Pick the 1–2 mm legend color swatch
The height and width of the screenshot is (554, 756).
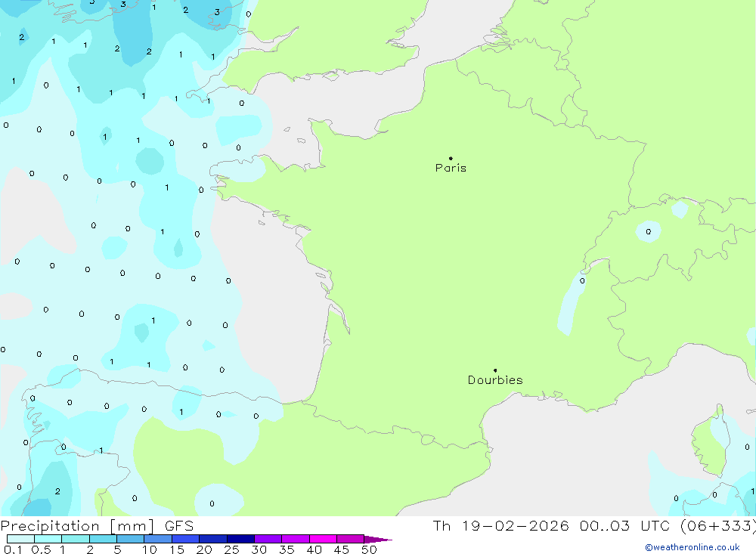76,539
